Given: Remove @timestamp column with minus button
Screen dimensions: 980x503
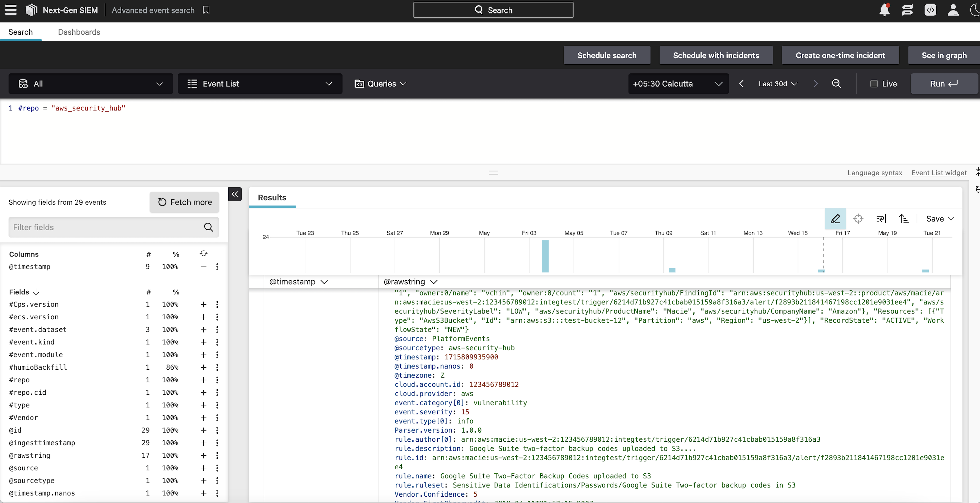Looking at the screenshot, I should coord(203,267).
